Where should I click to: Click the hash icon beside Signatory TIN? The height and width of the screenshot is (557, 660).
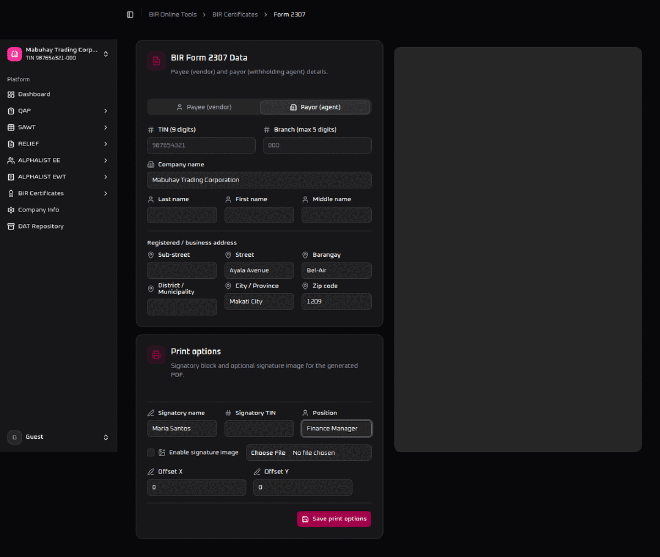coord(228,413)
